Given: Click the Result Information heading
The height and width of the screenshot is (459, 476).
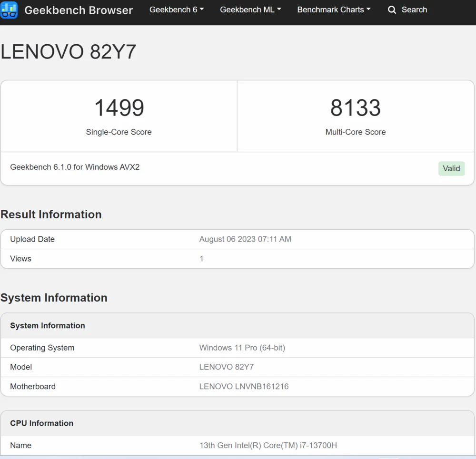Looking at the screenshot, I should [x=51, y=215].
